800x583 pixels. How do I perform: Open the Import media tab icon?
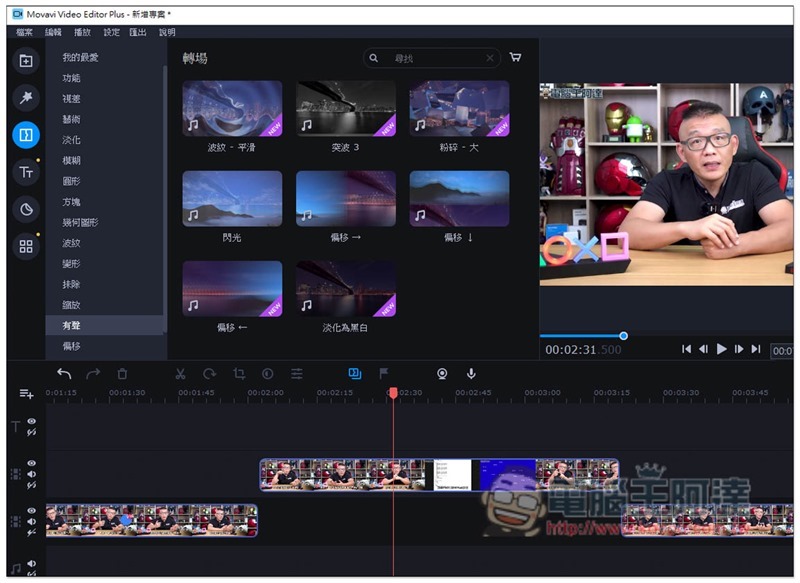pos(26,61)
